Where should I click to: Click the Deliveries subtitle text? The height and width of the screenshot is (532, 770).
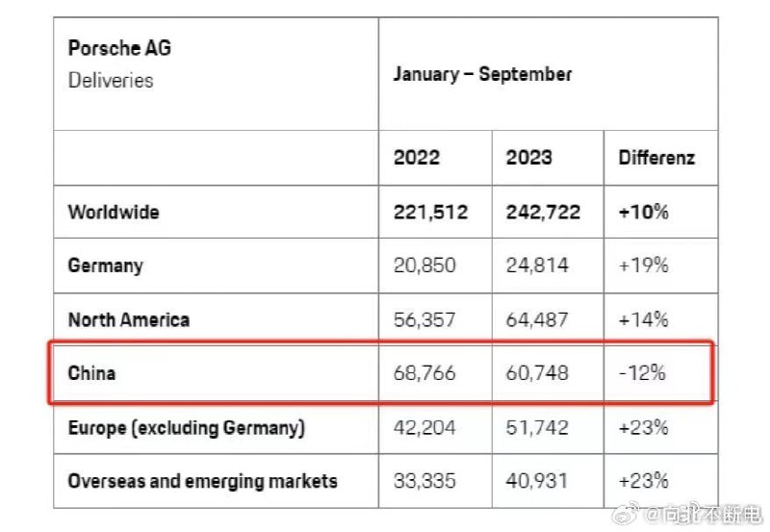click(x=110, y=80)
